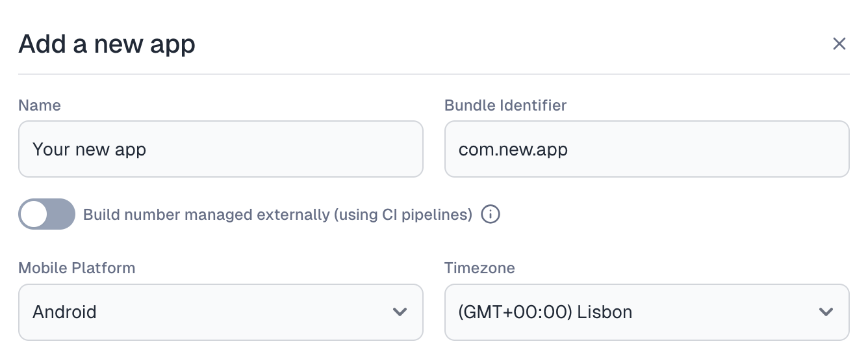Close the Add a new app dialog
The width and height of the screenshot is (868, 363).
coord(839,44)
